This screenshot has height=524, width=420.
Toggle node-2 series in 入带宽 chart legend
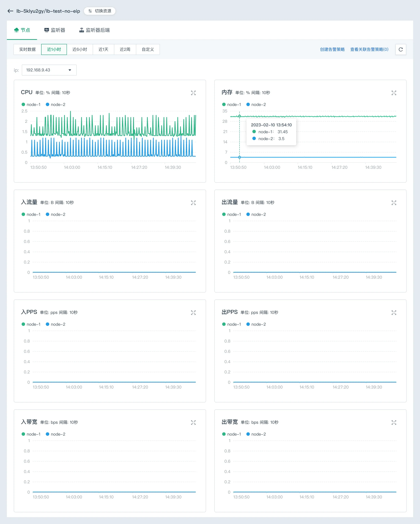56,434
